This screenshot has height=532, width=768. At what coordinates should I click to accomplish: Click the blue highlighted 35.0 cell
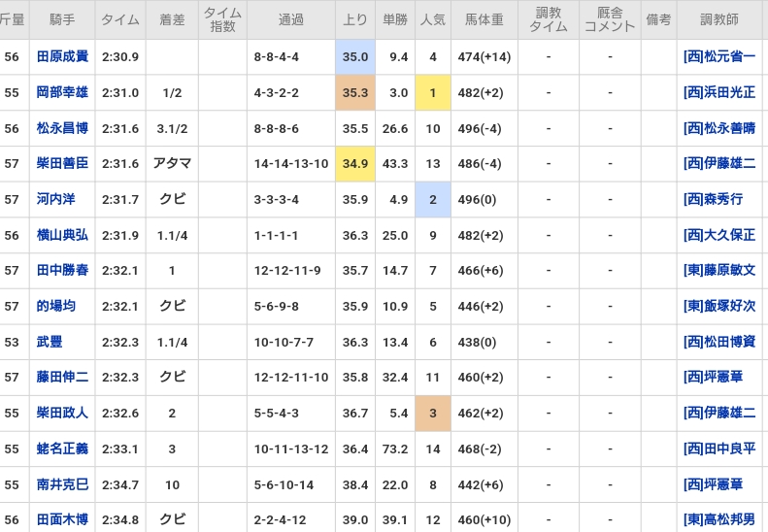(x=355, y=57)
